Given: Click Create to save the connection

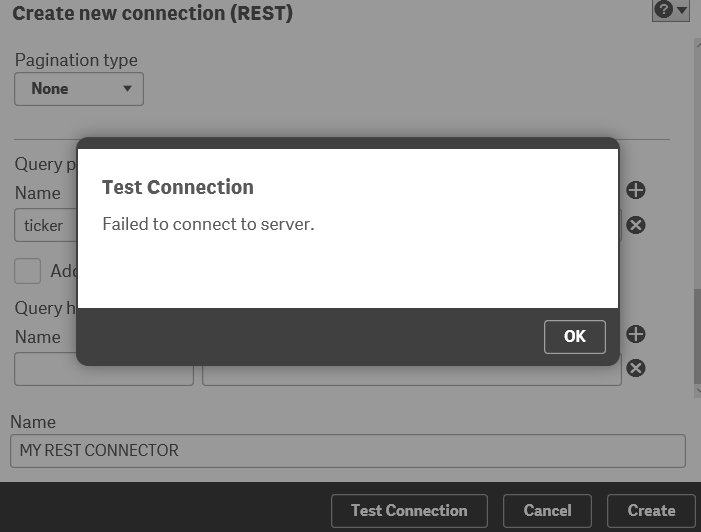Looking at the screenshot, I should [x=651, y=510].
